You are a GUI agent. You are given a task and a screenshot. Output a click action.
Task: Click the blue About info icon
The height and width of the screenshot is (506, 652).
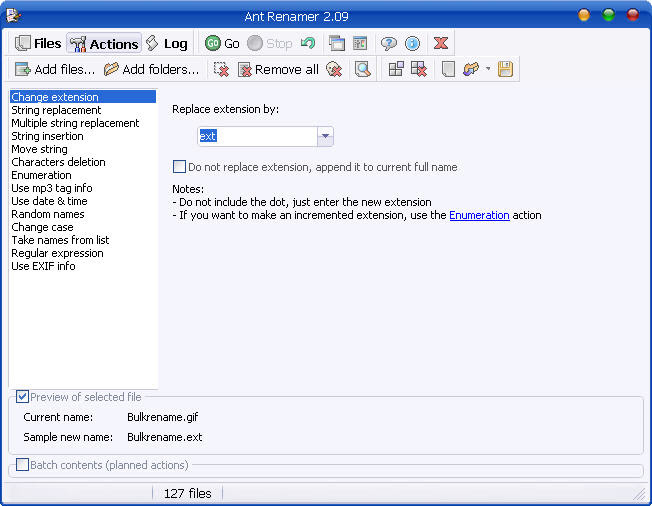pos(412,43)
